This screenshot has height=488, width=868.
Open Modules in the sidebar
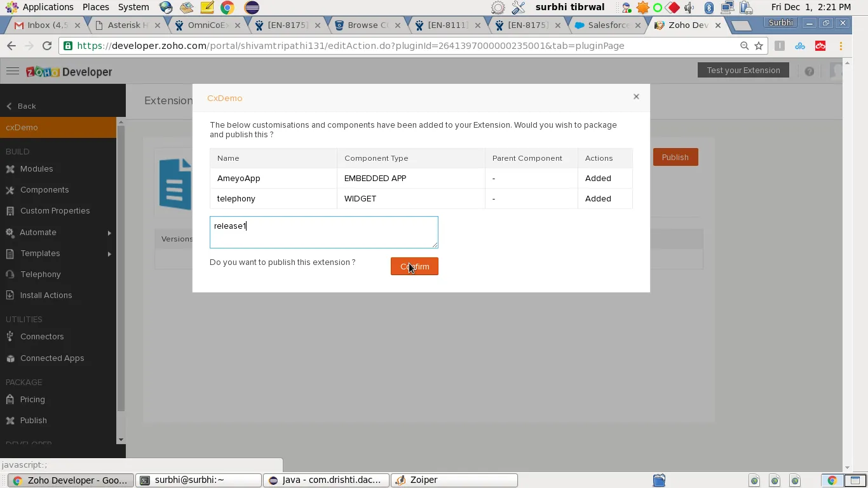pyautogui.click(x=36, y=169)
